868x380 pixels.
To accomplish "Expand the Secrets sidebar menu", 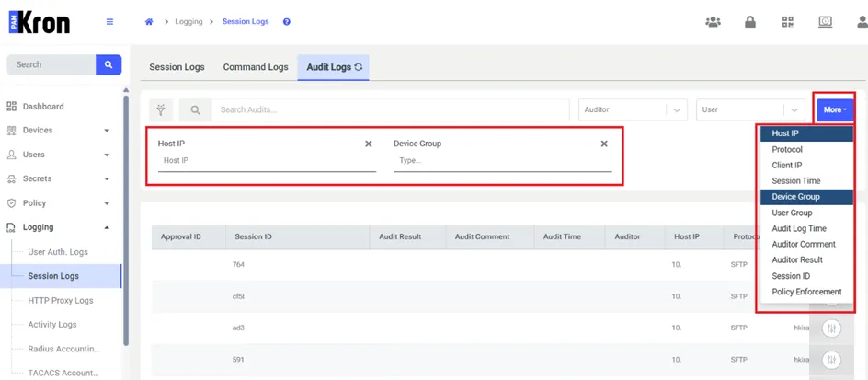I will coord(107,178).
